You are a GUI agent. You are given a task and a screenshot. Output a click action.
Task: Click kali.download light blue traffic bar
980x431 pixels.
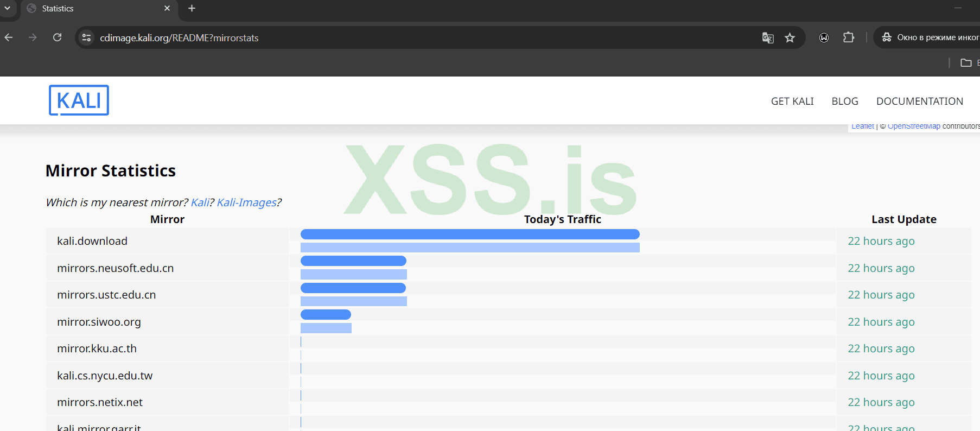(x=470, y=248)
